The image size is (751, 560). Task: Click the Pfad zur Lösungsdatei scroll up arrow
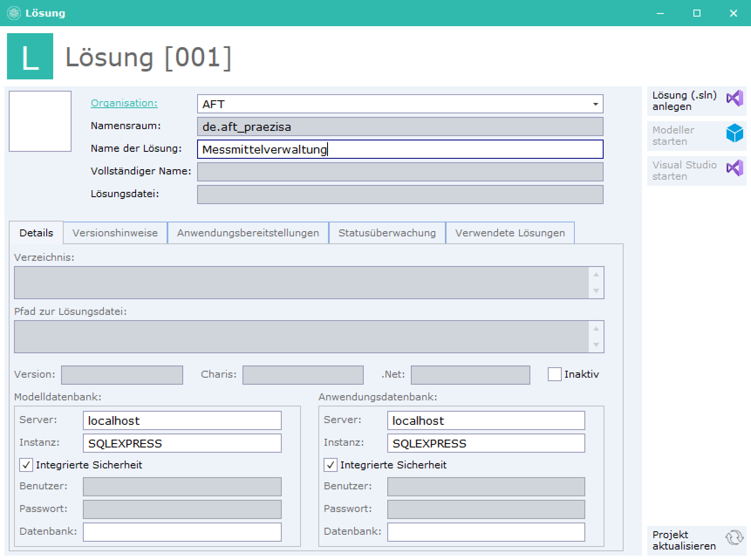point(596,329)
